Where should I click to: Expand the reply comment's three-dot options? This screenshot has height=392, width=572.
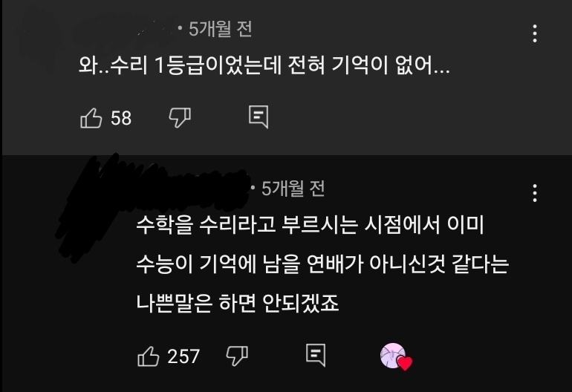(535, 193)
